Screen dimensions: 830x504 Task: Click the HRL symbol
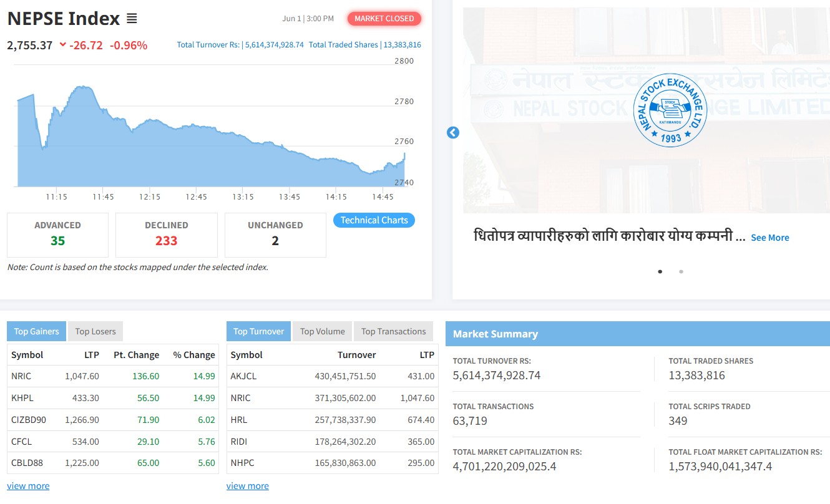pyautogui.click(x=239, y=420)
